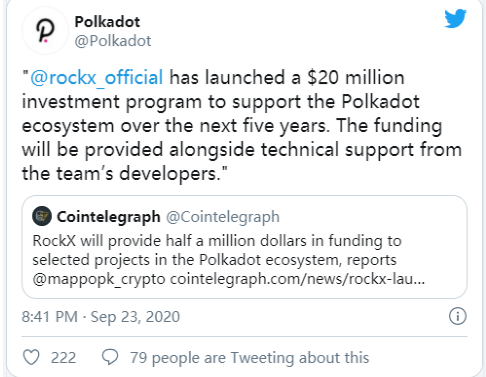This screenshot has height=377, width=486.
Task: Open the @rockx_official mention link
Action: coord(97,77)
